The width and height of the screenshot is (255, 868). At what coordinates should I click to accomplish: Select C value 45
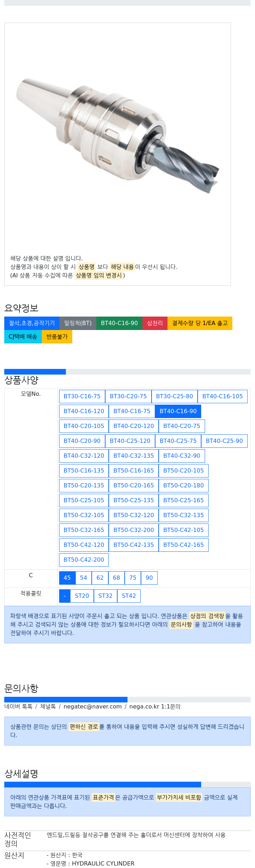(x=67, y=578)
